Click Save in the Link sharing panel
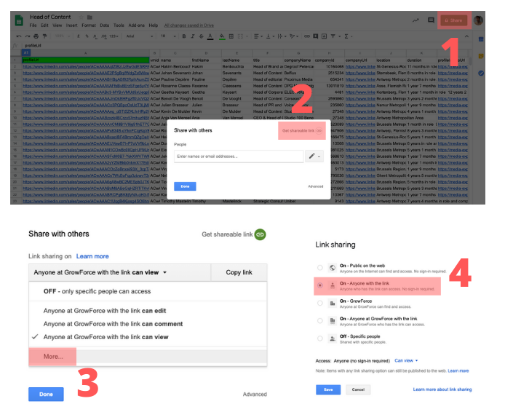Viewport: 505px width, 420px height. click(328, 389)
